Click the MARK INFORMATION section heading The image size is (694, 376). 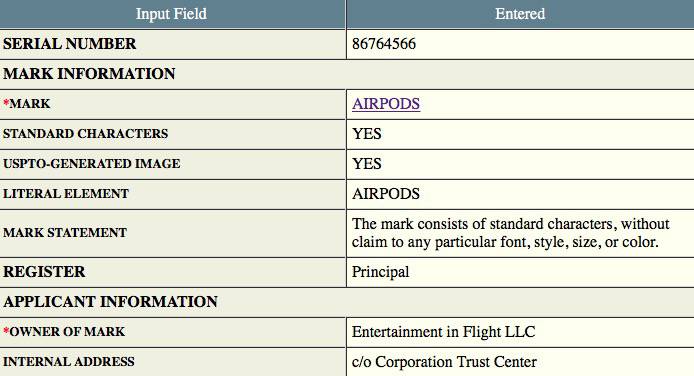pyautogui.click(x=89, y=73)
